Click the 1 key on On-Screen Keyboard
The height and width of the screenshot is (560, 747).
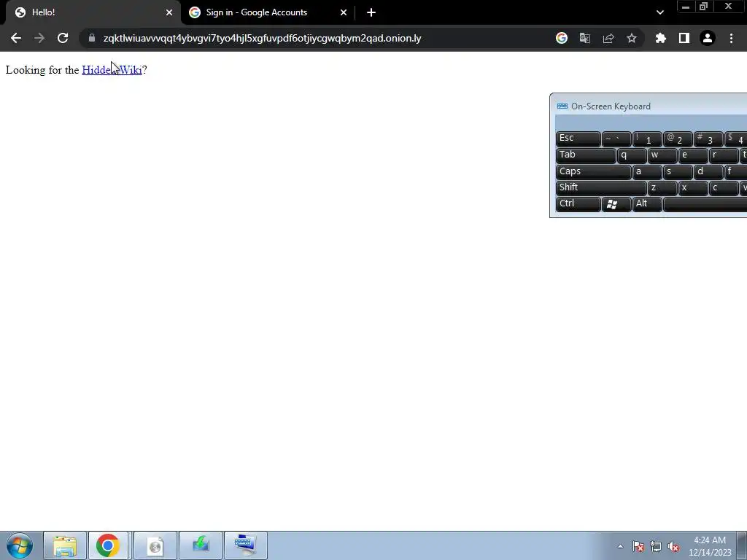[x=646, y=139]
